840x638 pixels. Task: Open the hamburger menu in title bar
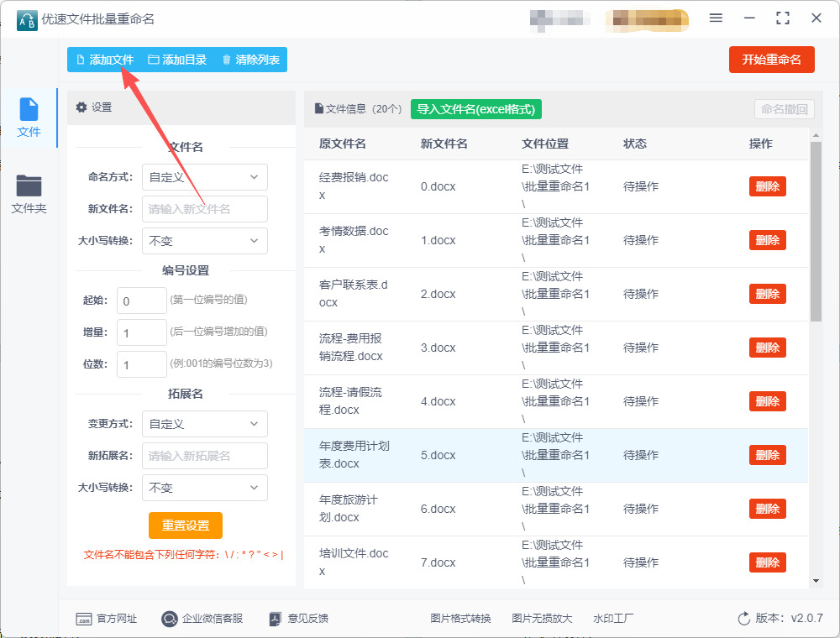tap(716, 18)
